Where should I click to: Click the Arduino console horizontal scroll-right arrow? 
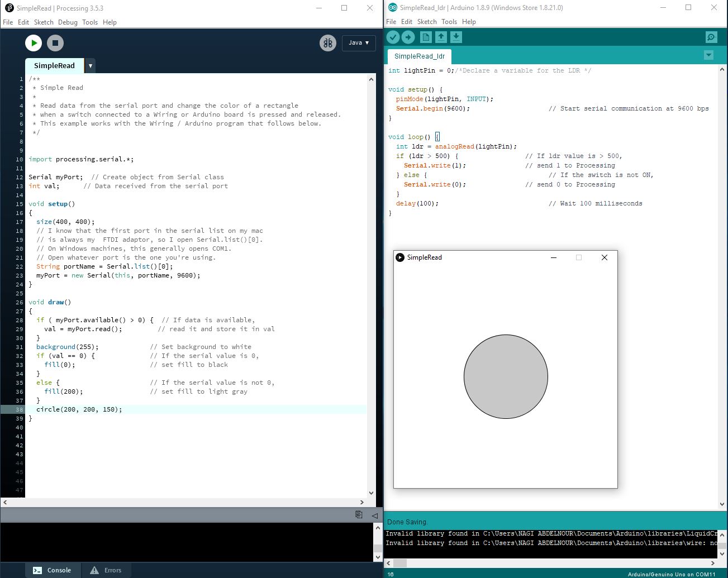click(x=713, y=562)
